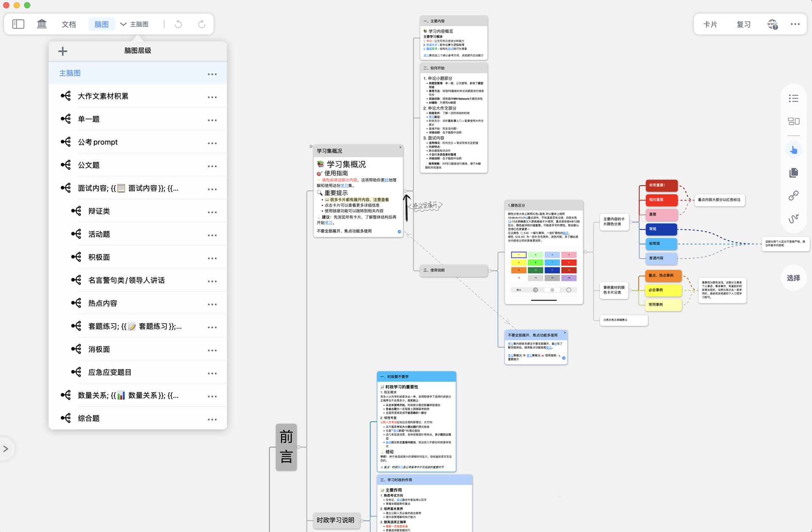The width and height of the screenshot is (812, 532).
Task: Open outline list view icon
Action: click(x=793, y=99)
